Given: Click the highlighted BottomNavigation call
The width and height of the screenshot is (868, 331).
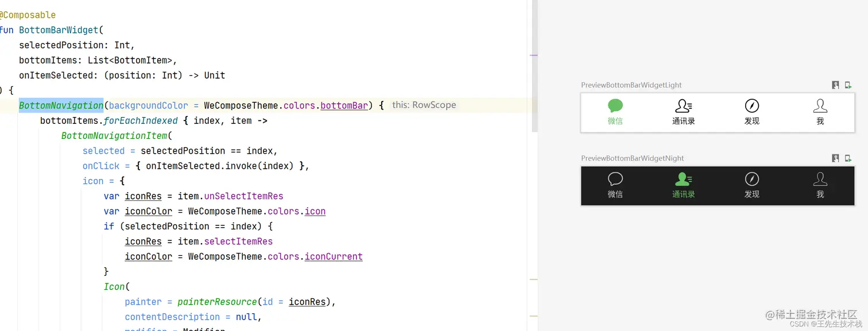Looking at the screenshot, I should click(x=61, y=106).
